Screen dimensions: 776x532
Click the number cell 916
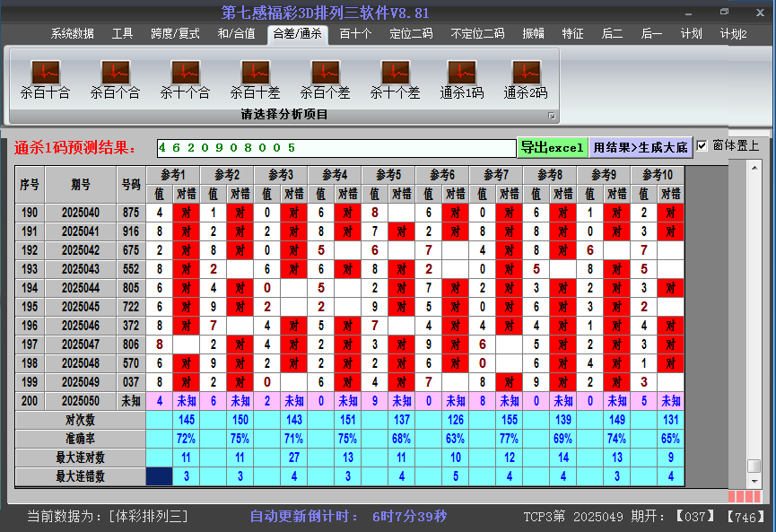tap(131, 231)
